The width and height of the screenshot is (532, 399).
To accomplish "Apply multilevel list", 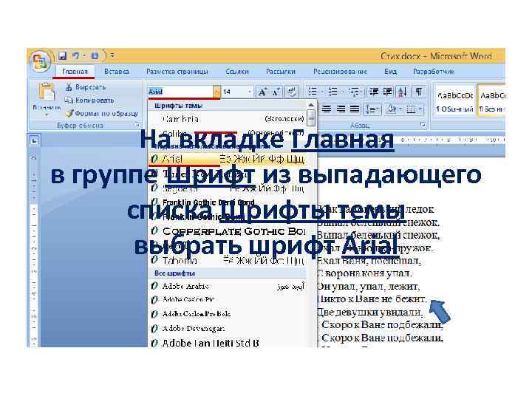I will (x=354, y=92).
